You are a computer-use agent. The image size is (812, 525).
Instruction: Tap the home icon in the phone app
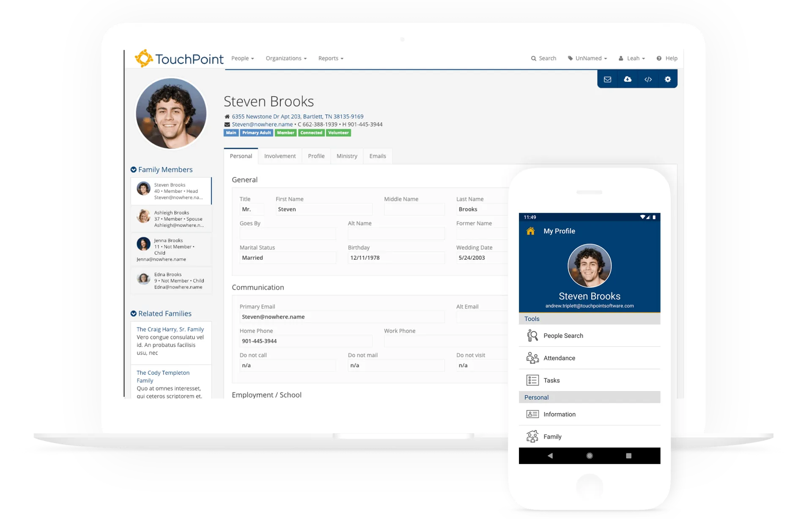(x=530, y=231)
